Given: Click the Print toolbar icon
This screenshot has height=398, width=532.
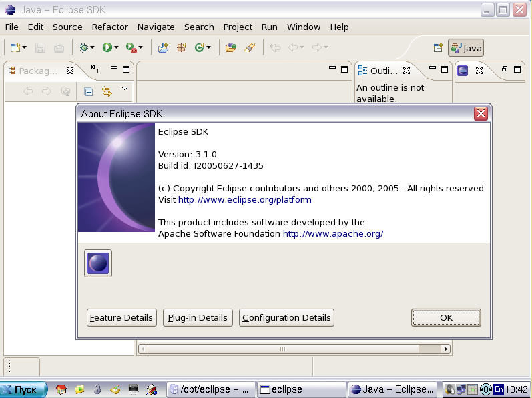Looking at the screenshot, I should [x=59, y=47].
